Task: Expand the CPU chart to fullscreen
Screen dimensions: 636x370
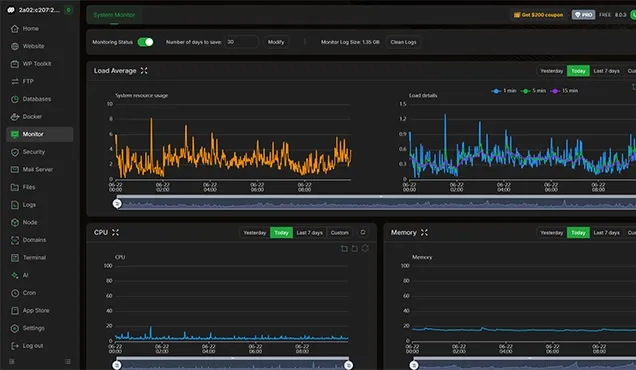Action: coord(116,232)
